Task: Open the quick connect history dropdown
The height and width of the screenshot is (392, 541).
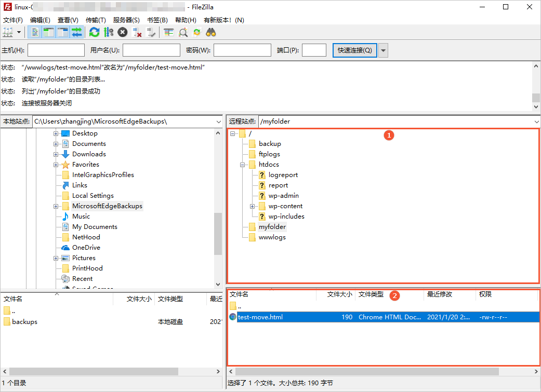Action: [x=384, y=50]
